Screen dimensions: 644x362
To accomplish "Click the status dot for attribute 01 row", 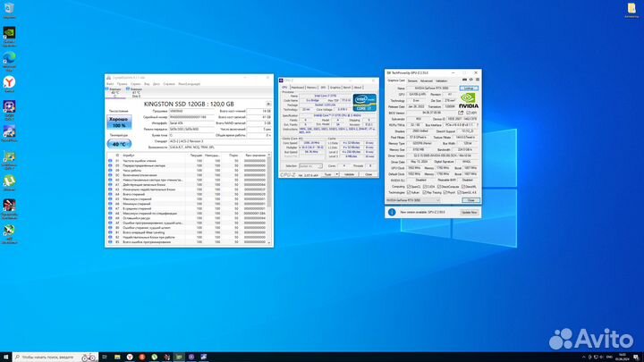I will coord(110,161).
